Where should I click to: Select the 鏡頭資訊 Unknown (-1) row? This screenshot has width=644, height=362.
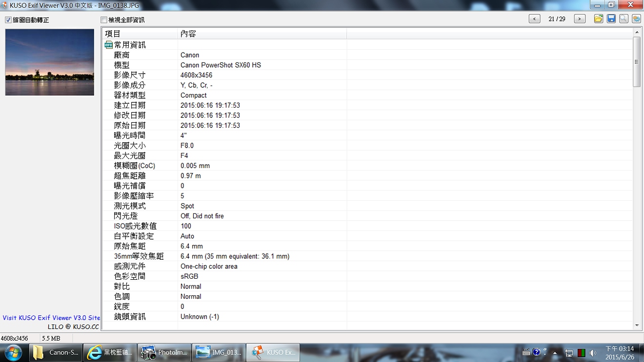point(367,317)
